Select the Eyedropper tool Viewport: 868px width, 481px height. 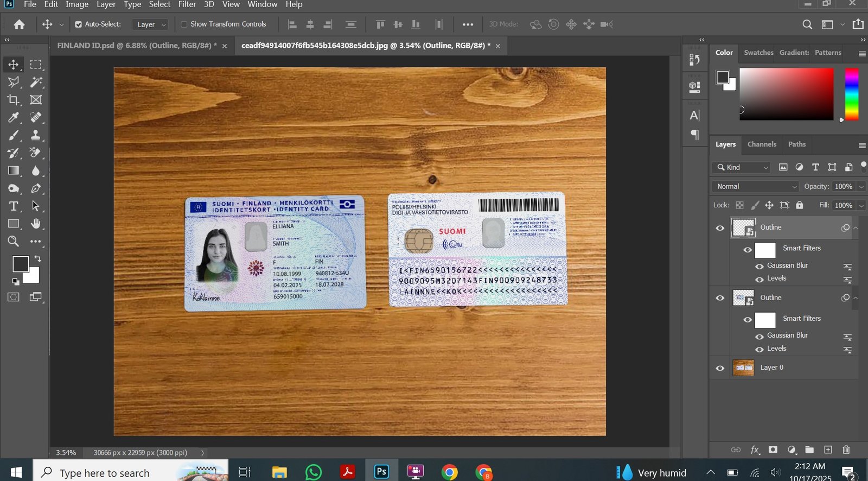click(13, 117)
